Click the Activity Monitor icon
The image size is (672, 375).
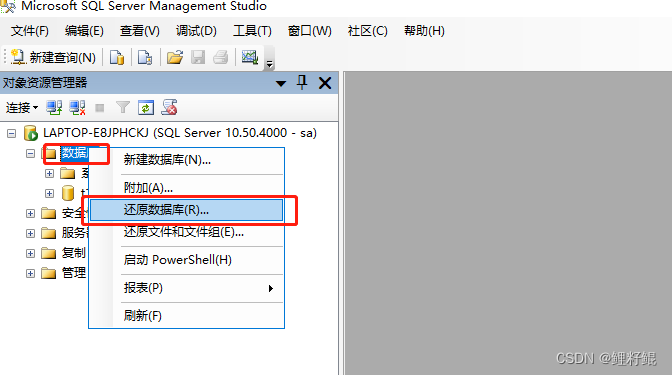coord(250,57)
